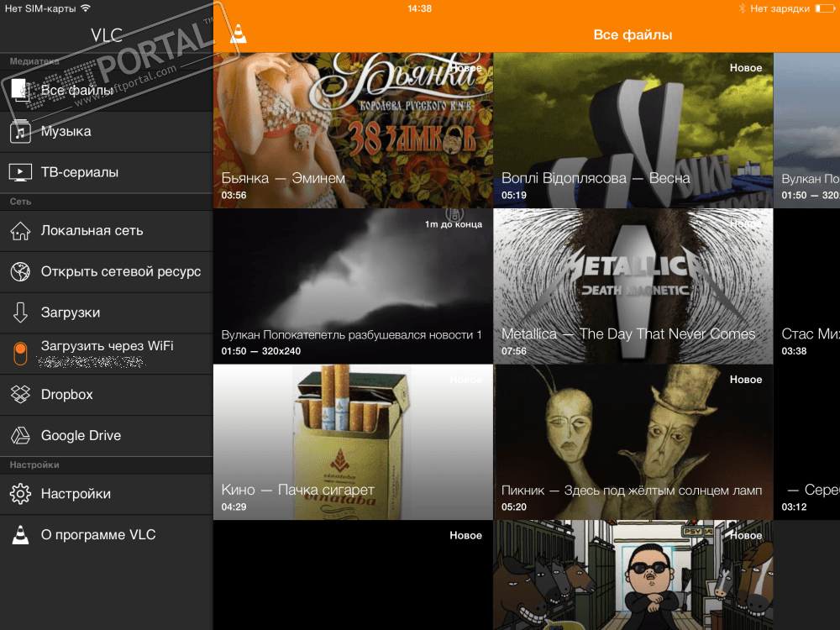The image size is (840, 630).
Task: Open Музыка via its music note icon
Action: [20, 131]
